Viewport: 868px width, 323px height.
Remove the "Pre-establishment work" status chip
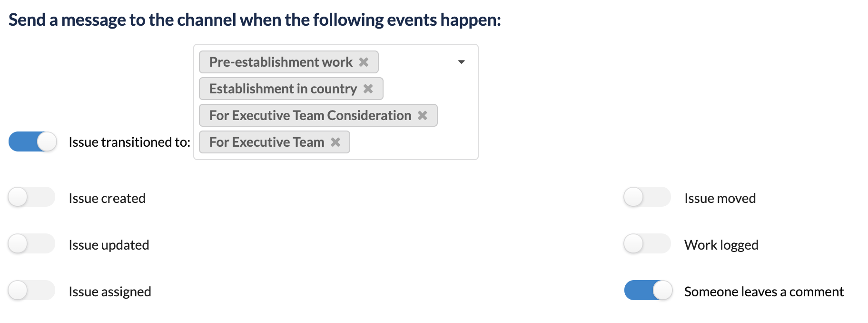[x=365, y=61]
